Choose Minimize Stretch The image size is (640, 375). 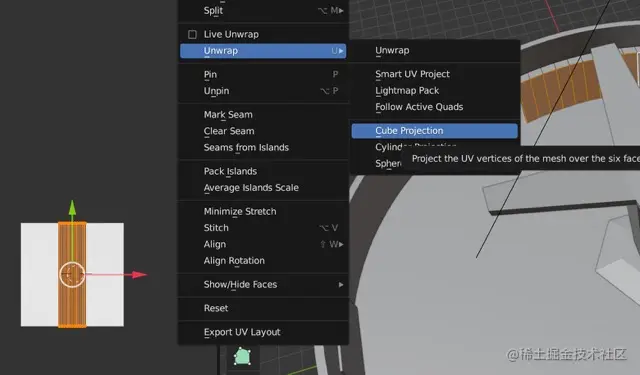263,211
